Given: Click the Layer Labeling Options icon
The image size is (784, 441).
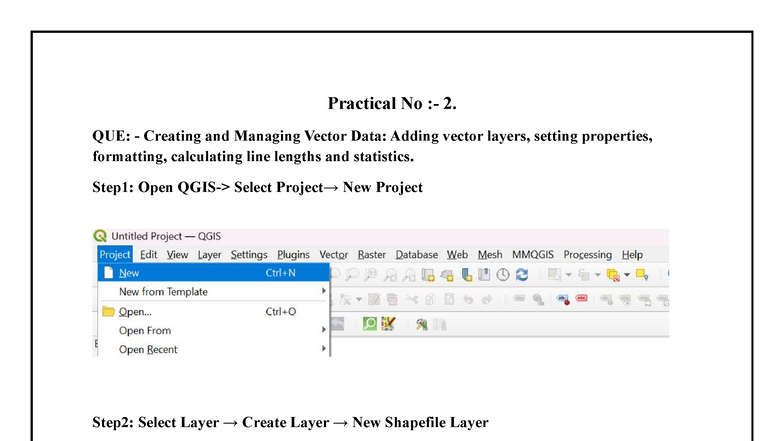Looking at the screenshot, I should coord(519,298).
